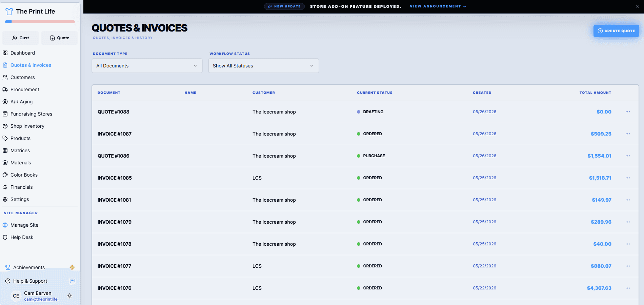Expand the Document Type dropdown
This screenshot has width=644, height=305.
(147, 66)
